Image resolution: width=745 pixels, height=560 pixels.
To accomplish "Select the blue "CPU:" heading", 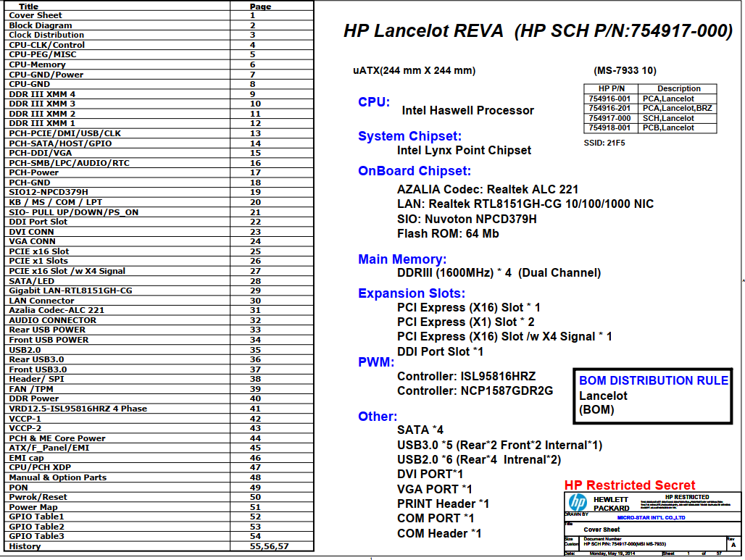I will [x=374, y=102].
